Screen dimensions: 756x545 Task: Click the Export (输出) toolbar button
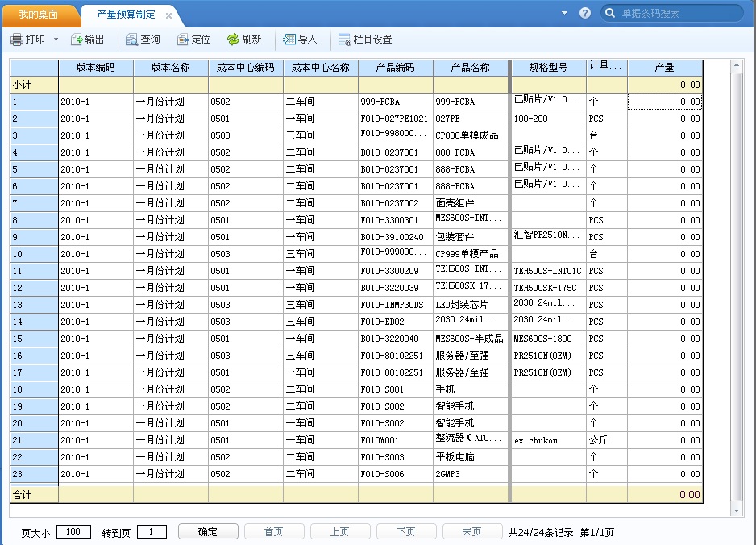[x=88, y=40]
